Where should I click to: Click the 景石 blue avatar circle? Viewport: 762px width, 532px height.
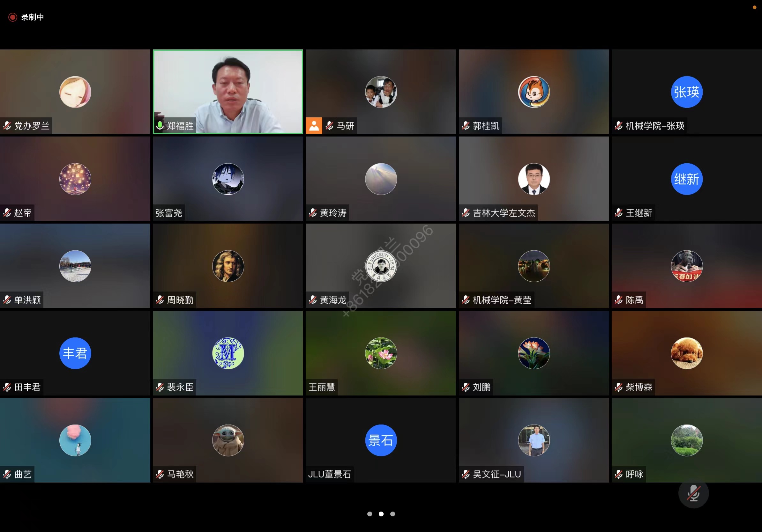coord(381,440)
